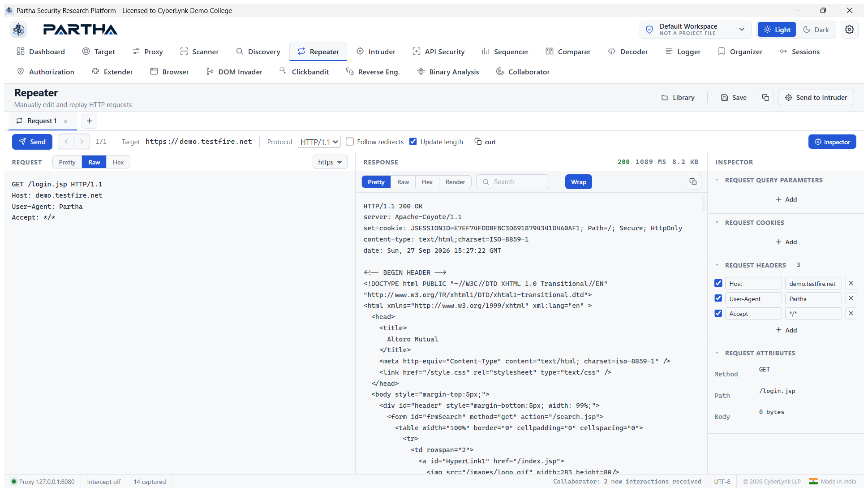
Task: Open the Logger module
Action: click(683, 52)
